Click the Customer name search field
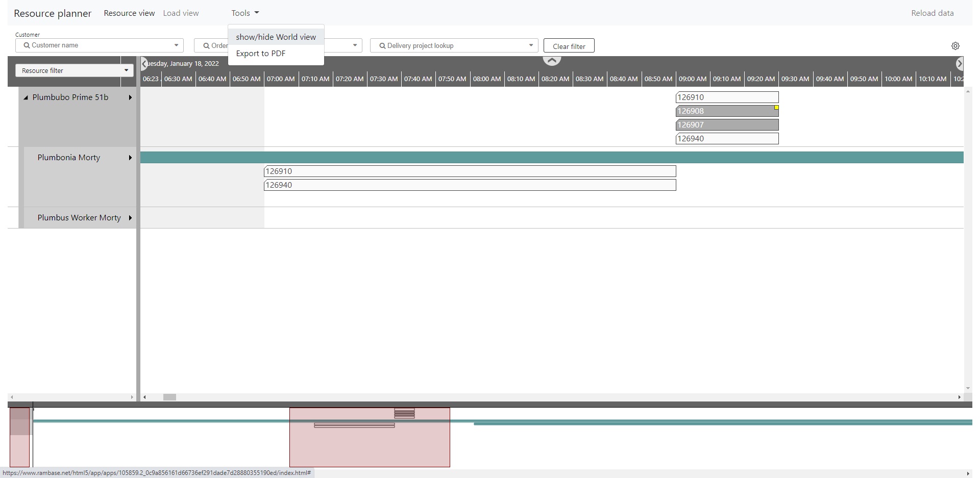This screenshot has width=980, height=478. [100, 45]
